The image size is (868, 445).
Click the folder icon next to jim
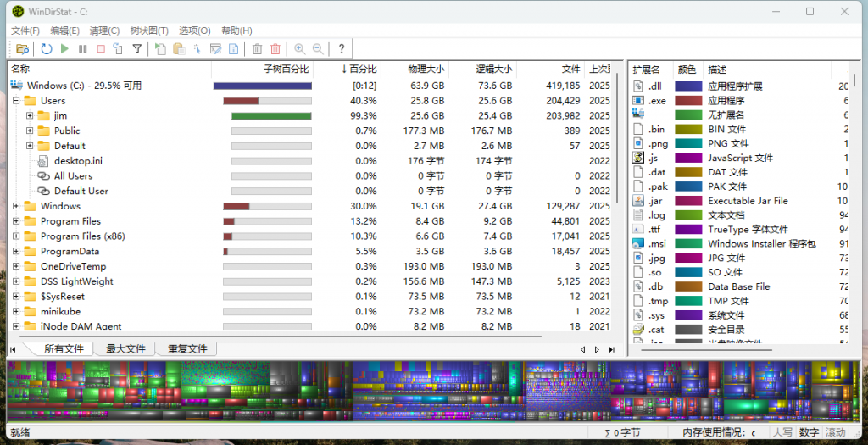click(x=44, y=115)
